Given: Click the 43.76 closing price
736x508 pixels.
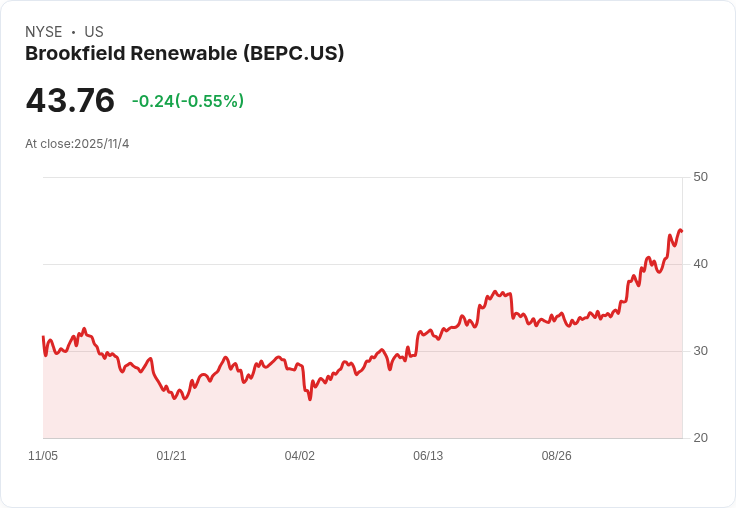Looking at the screenshot, I should (x=70, y=101).
